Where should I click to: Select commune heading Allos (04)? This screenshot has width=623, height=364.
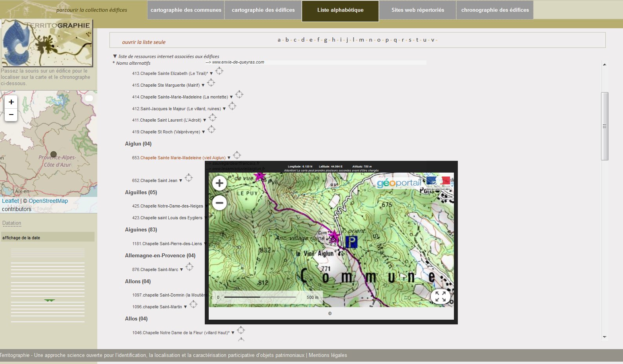point(136,318)
